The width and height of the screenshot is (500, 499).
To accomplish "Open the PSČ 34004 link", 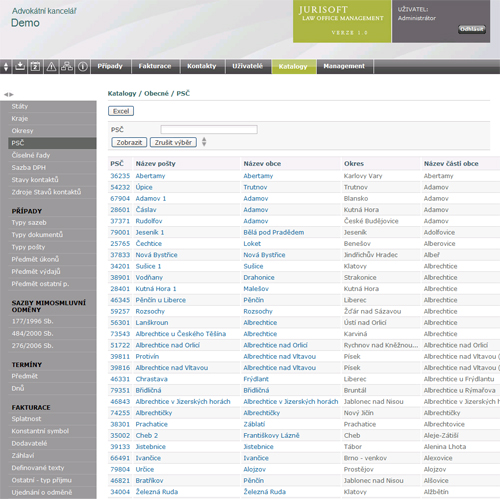I will [x=120, y=492].
